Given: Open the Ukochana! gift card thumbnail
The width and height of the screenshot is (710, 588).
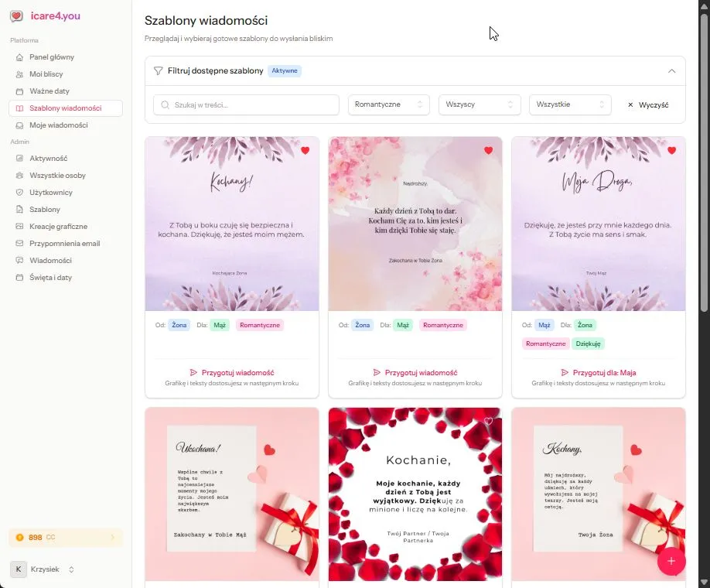Looking at the screenshot, I should tap(232, 494).
